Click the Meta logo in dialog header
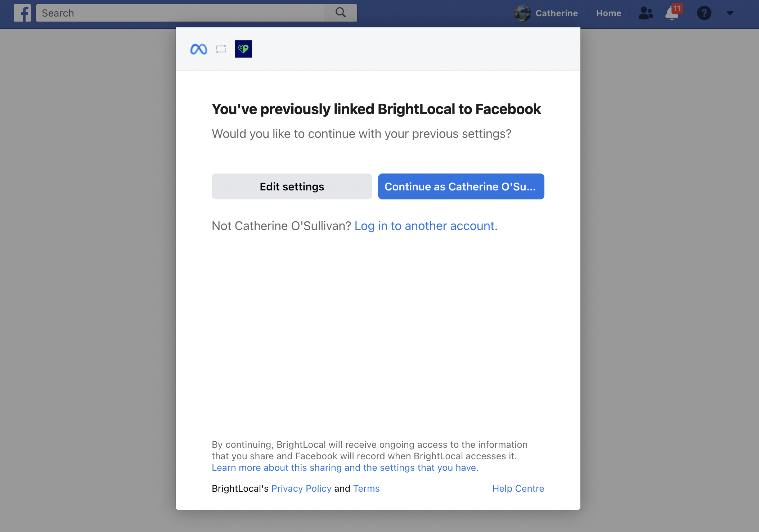Viewport: 759px width, 532px height. (x=199, y=49)
